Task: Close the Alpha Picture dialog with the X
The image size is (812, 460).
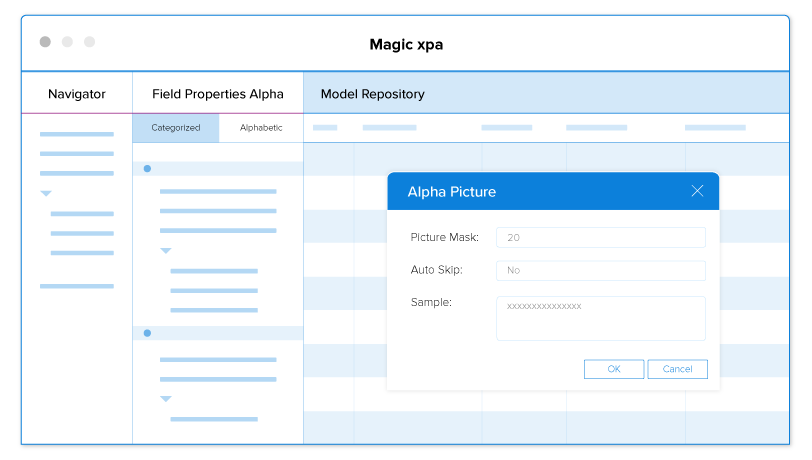Action: coord(697,191)
